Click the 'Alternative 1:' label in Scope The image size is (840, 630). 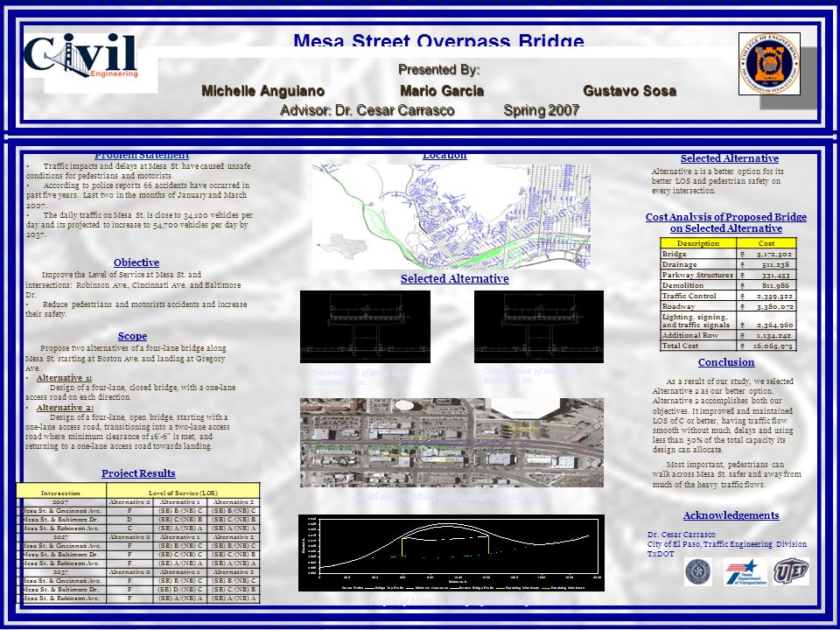pyautogui.click(x=64, y=378)
